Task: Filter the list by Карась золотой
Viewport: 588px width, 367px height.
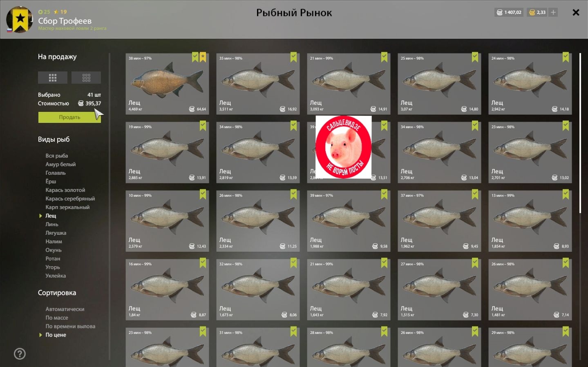Action: click(x=65, y=190)
